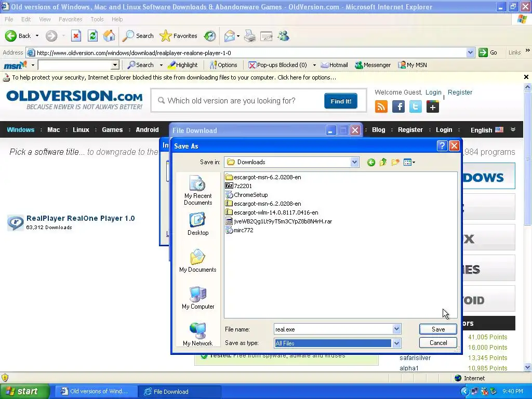Click the information bar about blocked downloads
This screenshot has height=399, width=532.
click(x=262, y=77)
